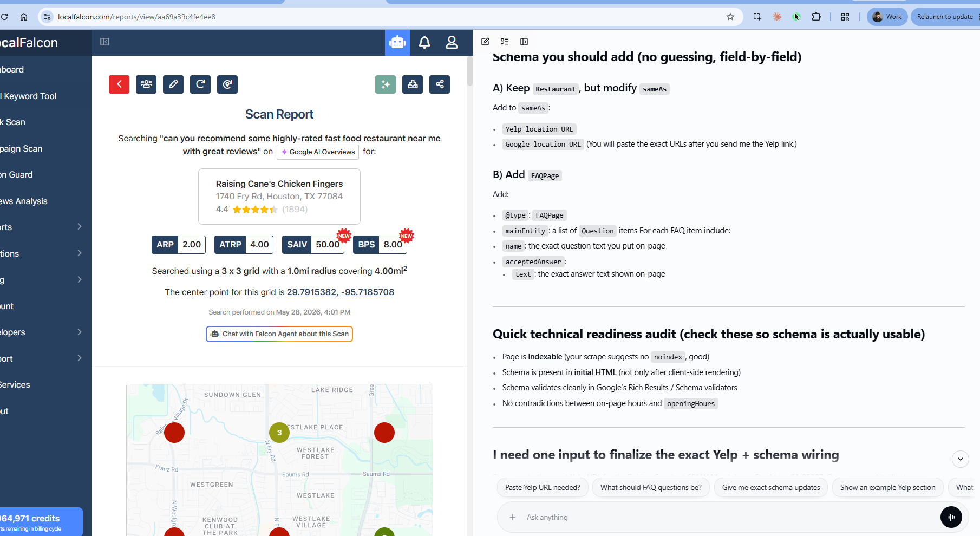The height and width of the screenshot is (536, 980).
Task: Go to the browser home page icon
Action: tap(24, 17)
